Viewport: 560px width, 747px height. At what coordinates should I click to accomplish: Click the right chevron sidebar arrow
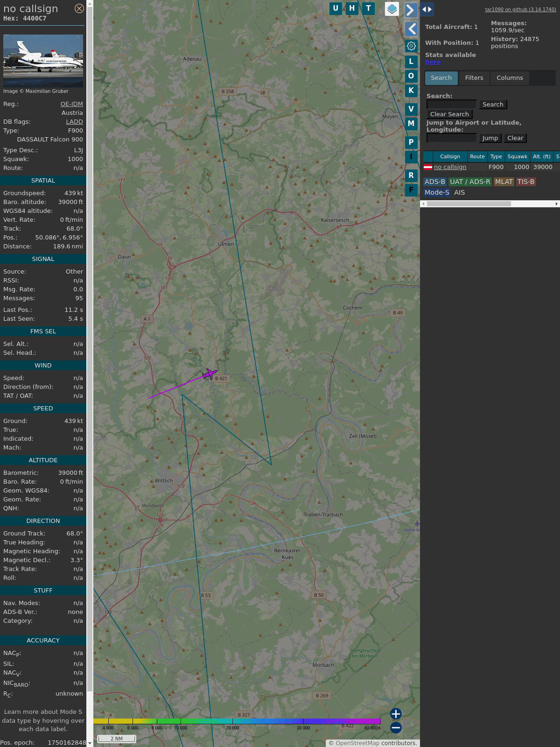(411, 10)
